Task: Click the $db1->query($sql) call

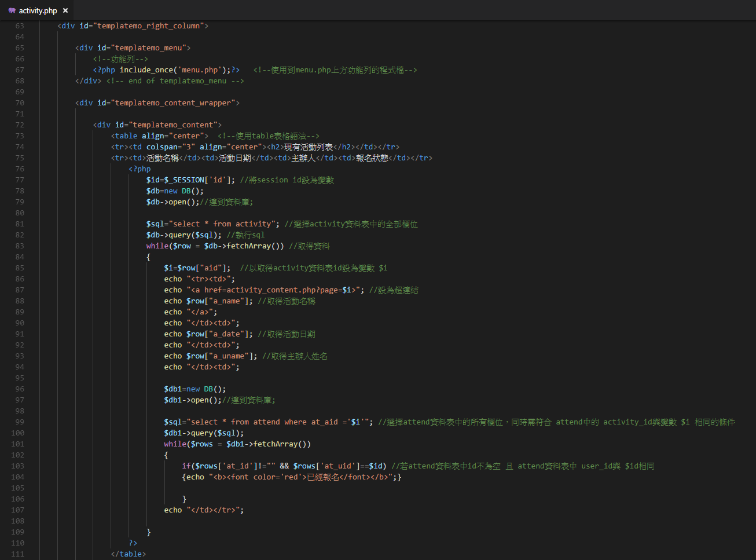Action: tap(204, 433)
